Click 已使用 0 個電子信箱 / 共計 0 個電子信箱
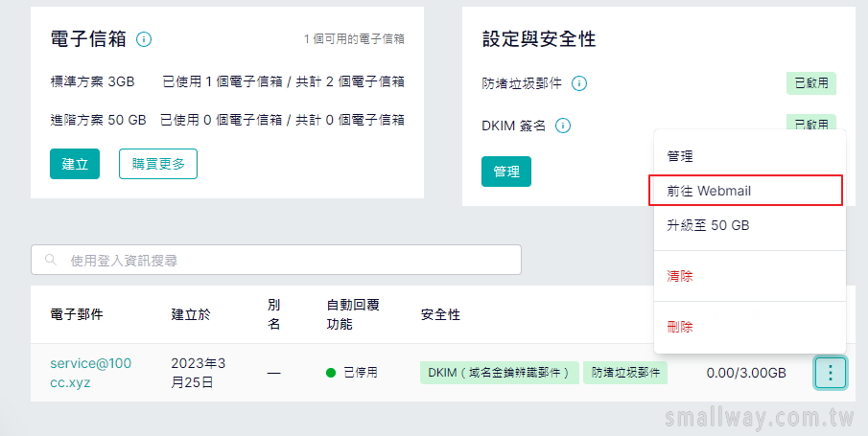The width and height of the screenshot is (868, 436). (x=282, y=120)
